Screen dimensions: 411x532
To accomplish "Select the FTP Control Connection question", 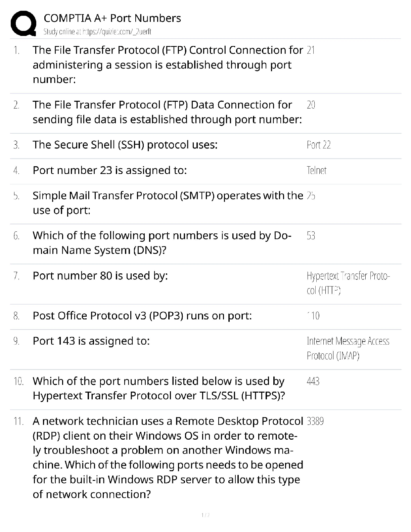I will (167, 64).
